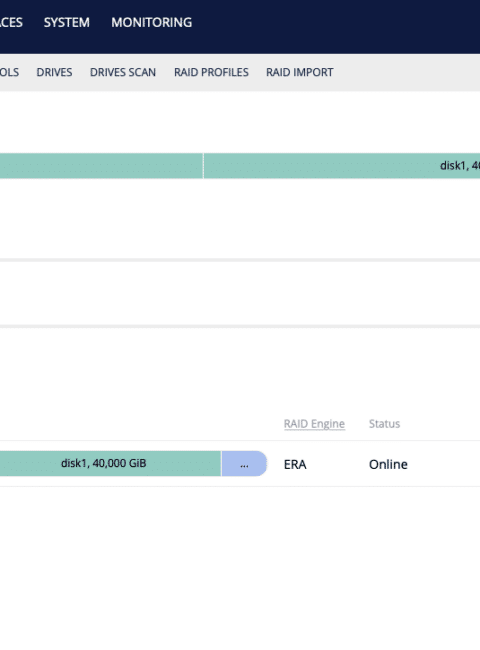The height and width of the screenshot is (650, 480).
Task: Switch to the DRIVES tab
Action: [54, 72]
